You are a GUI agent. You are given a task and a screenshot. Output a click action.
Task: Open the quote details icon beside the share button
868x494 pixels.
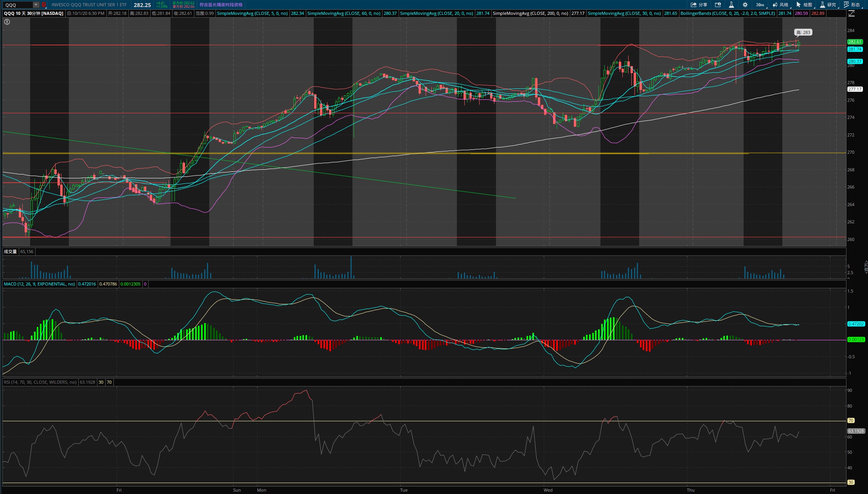pyautogui.click(x=718, y=5)
